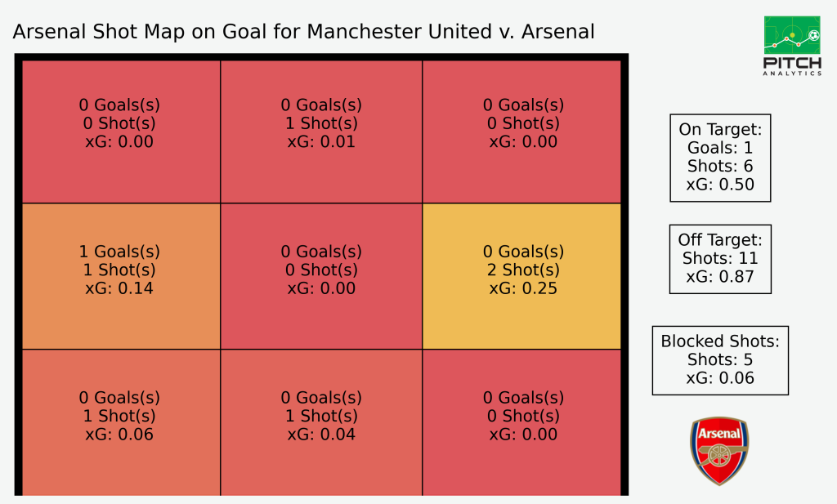837x504 pixels.
Task: Click the Blocked Shots summary box
Action: [720, 360]
